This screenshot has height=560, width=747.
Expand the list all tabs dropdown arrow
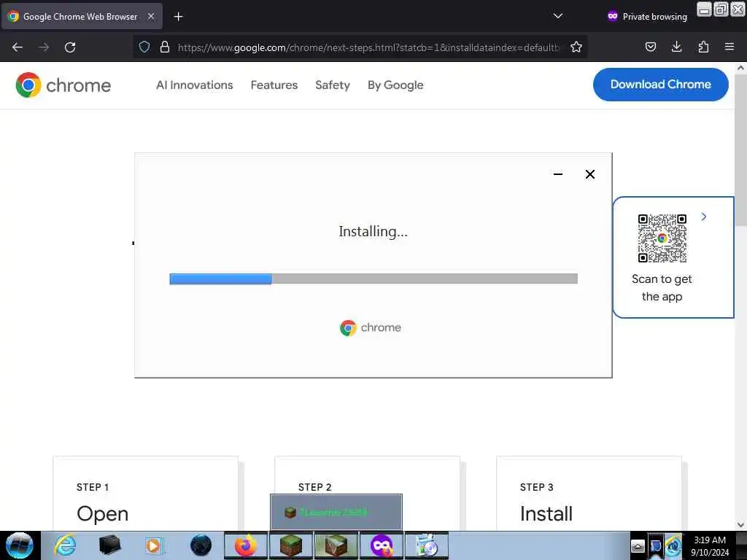[x=558, y=16]
